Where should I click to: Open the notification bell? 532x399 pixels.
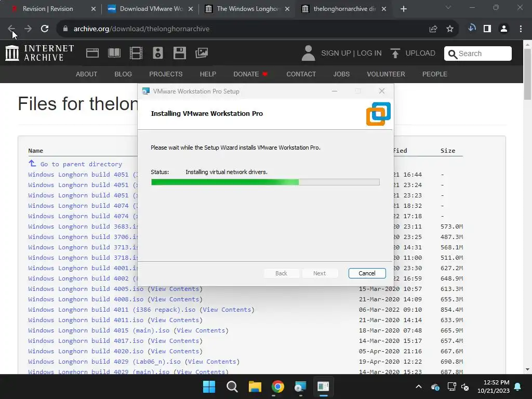518,387
